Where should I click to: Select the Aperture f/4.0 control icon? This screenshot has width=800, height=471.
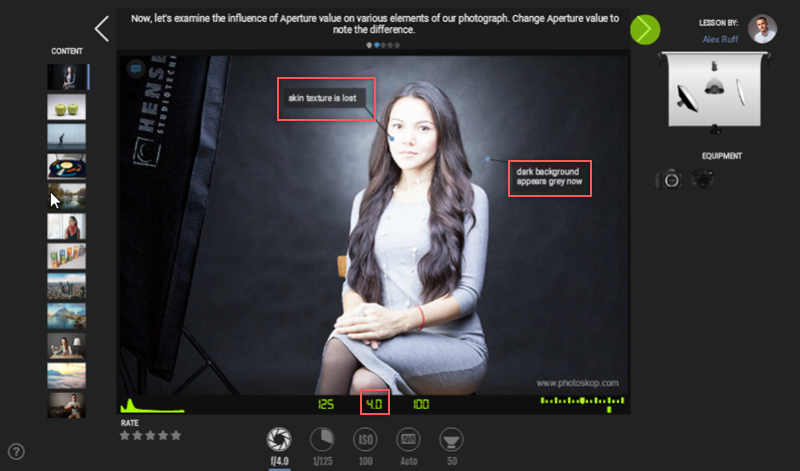(x=279, y=440)
